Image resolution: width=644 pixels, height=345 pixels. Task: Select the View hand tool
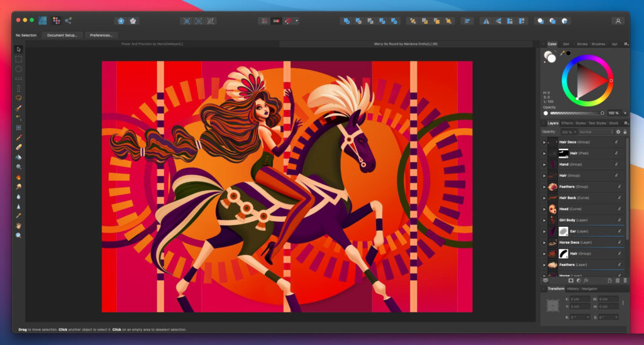(x=18, y=226)
